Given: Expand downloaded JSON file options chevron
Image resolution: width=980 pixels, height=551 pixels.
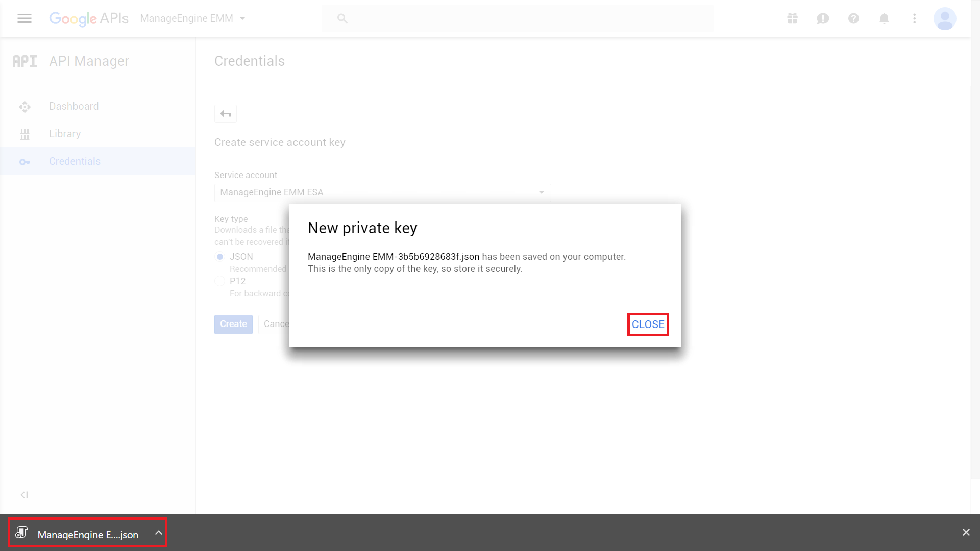Looking at the screenshot, I should [159, 533].
